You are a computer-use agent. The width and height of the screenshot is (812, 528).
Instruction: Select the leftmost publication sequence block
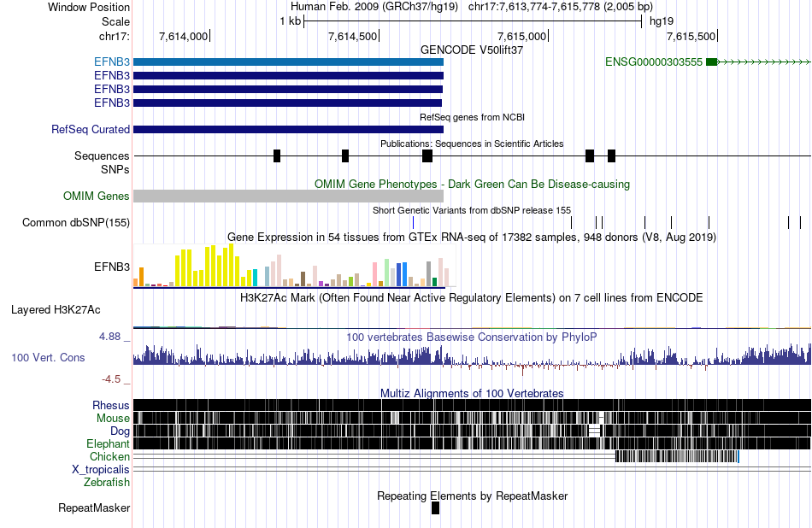(277, 155)
